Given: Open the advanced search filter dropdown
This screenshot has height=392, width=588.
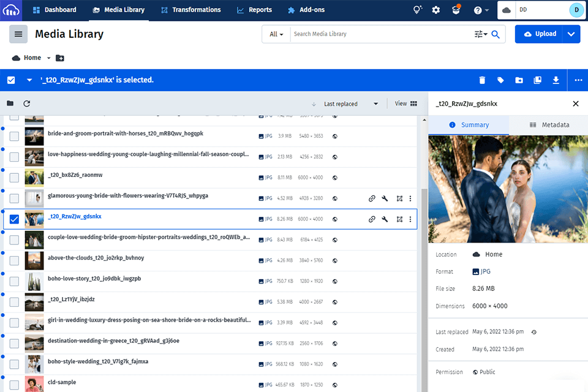Looking at the screenshot, I should [x=481, y=34].
